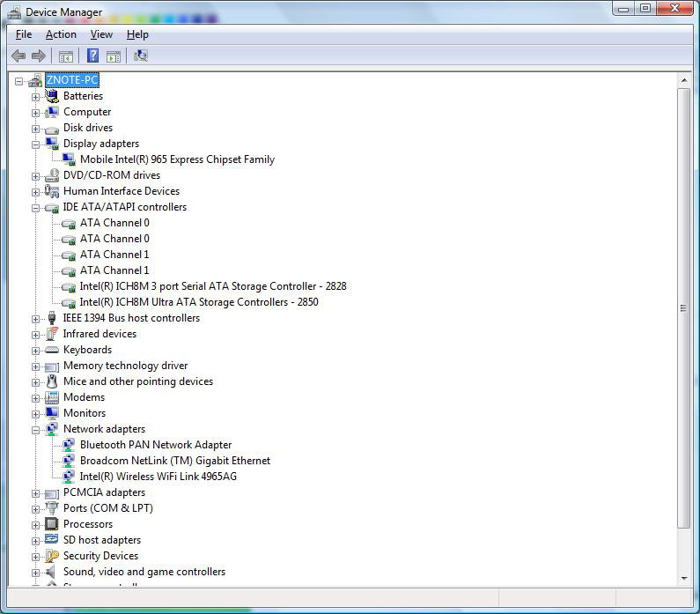Click the scrollbar down arrow
The image size is (700, 614).
click(x=683, y=578)
